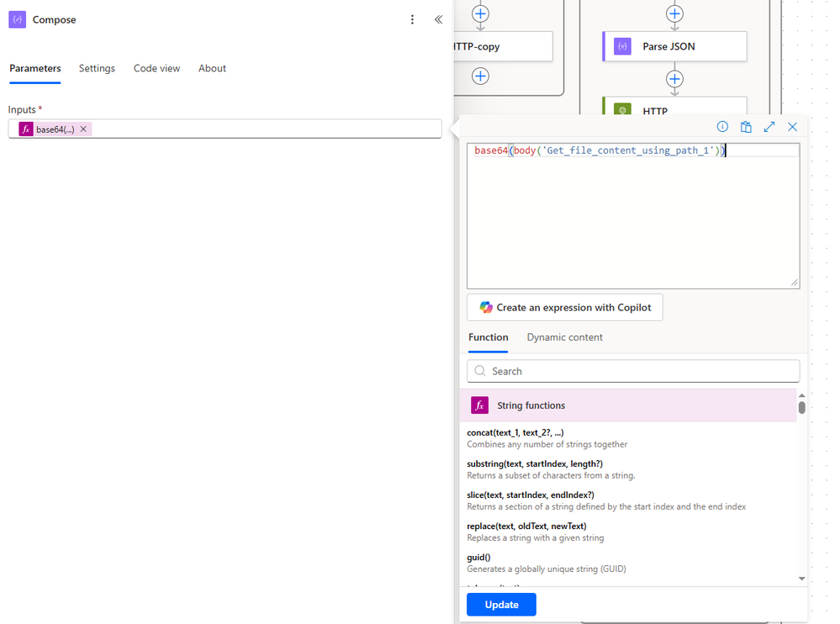Click the Copilot logo icon
The image size is (840, 624).
[x=486, y=308]
